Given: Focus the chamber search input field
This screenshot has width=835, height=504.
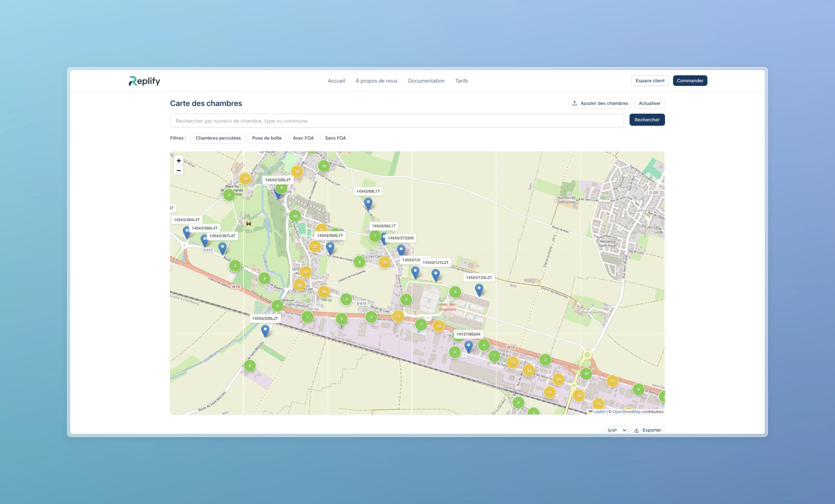Looking at the screenshot, I should [396, 121].
